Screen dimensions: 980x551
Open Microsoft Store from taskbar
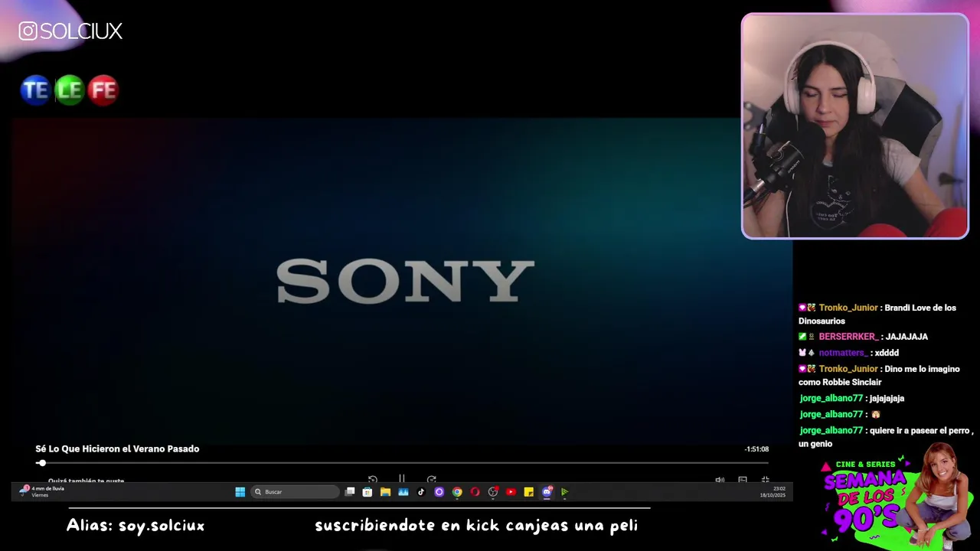(367, 492)
